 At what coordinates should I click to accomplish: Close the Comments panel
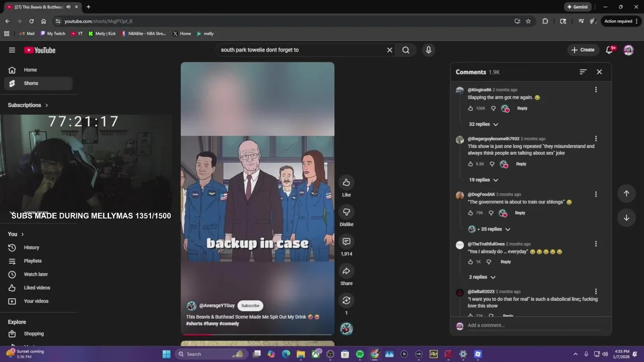599,72
